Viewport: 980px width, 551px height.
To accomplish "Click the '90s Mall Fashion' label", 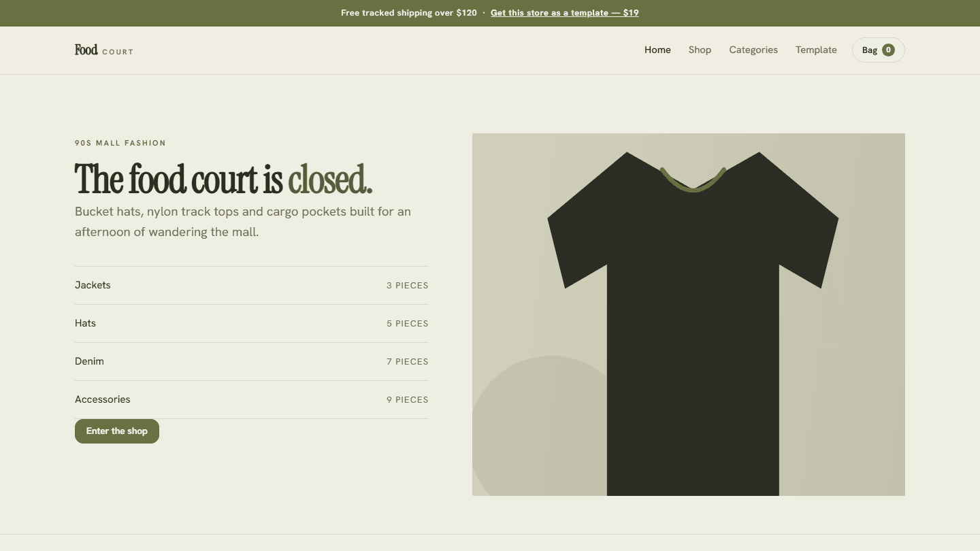I will pyautogui.click(x=120, y=143).
